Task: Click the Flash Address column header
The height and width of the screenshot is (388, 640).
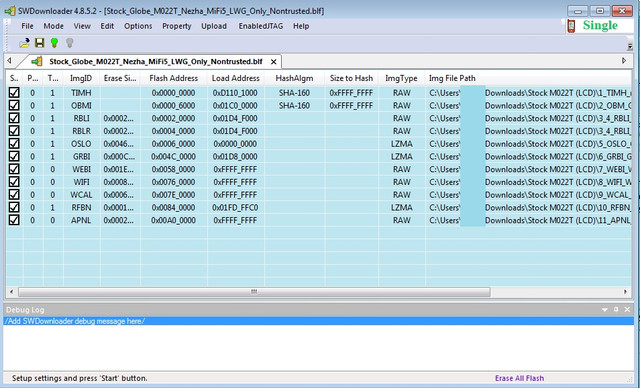Action: click(x=173, y=78)
